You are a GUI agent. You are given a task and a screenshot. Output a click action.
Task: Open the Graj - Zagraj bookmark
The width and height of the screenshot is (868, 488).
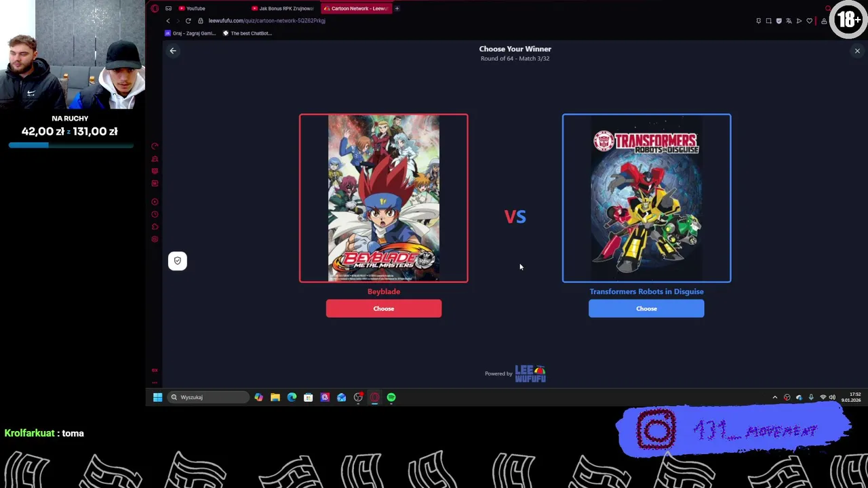click(190, 33)
